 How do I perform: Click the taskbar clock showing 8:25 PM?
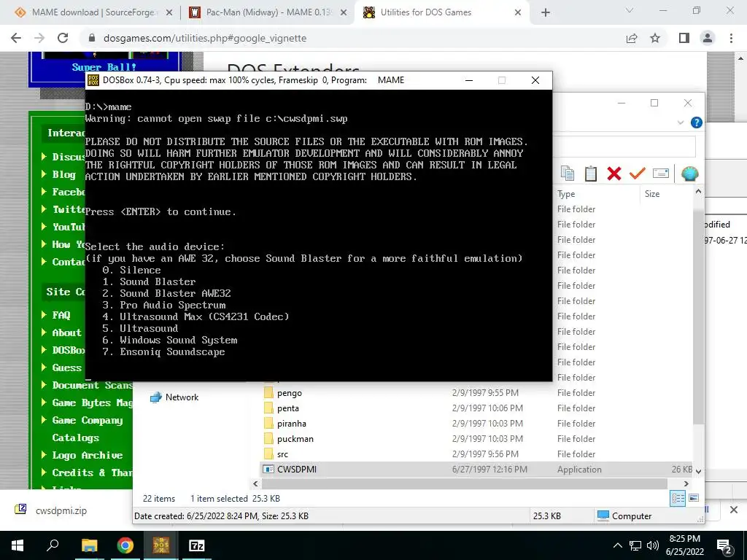coord(684,545)
